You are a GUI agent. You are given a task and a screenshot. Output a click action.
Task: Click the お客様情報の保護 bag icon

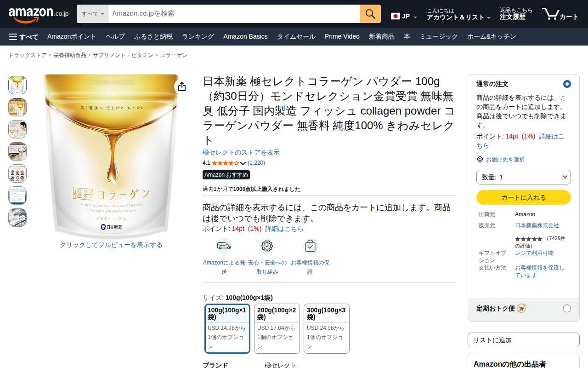pos(310,246)
